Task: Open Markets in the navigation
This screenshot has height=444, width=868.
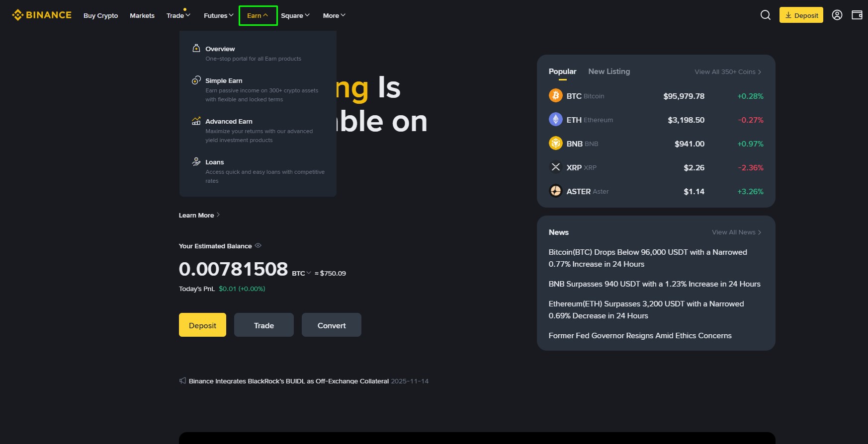Action: point(142,15)
